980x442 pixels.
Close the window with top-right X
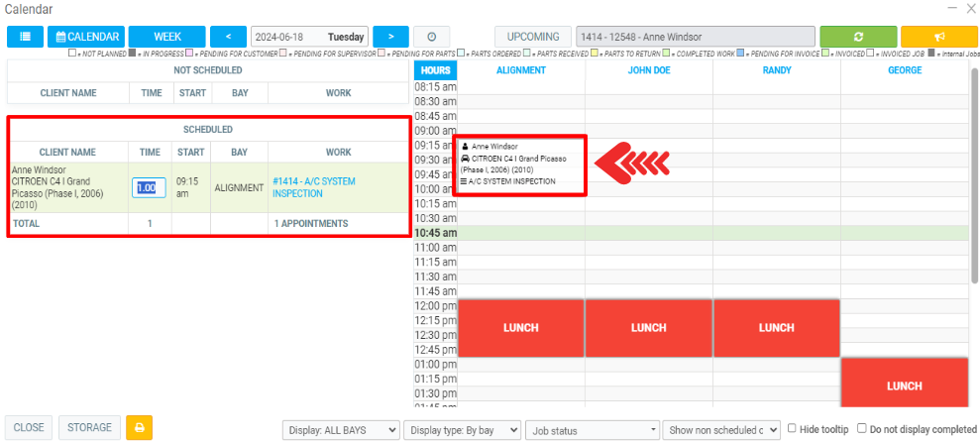tap(967, 8)
